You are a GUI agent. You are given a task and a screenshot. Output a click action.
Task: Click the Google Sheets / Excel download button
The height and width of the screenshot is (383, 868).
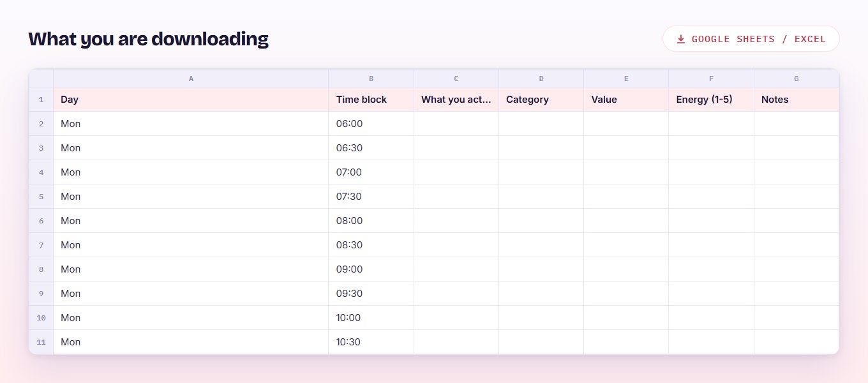(x=751, y=39)
